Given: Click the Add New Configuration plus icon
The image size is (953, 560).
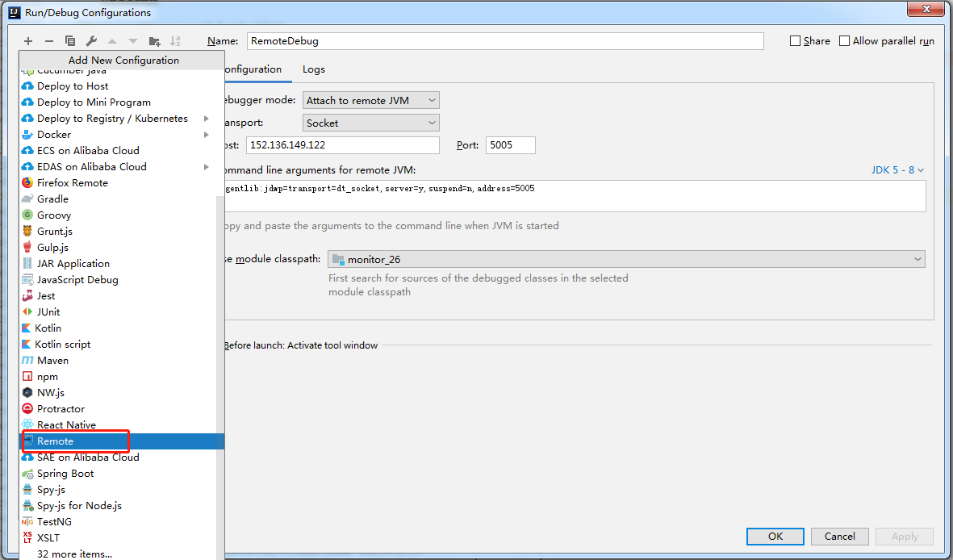Looking at the screenshot, I should coord(28,41).
